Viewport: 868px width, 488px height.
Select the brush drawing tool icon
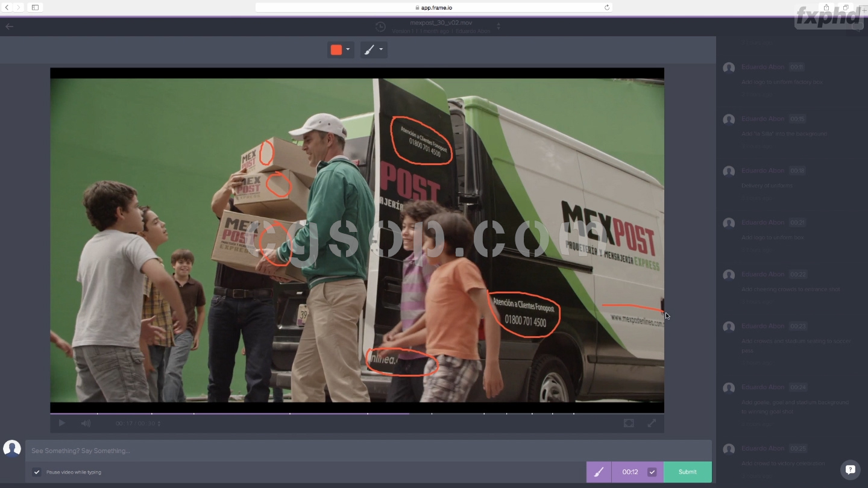pyautogui.click(x=369, y=50)
